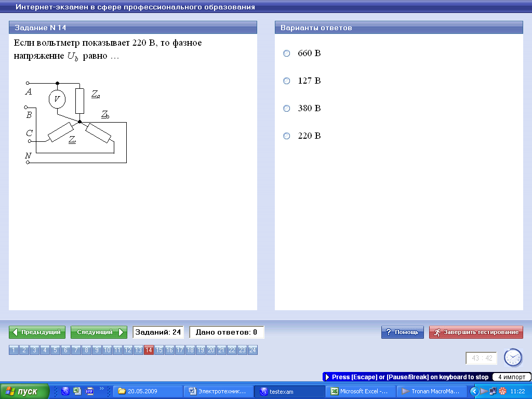This screenshot has width=532, height=399.
Task: Go to previous question with Предыдущий
Action: coord(37,332)
